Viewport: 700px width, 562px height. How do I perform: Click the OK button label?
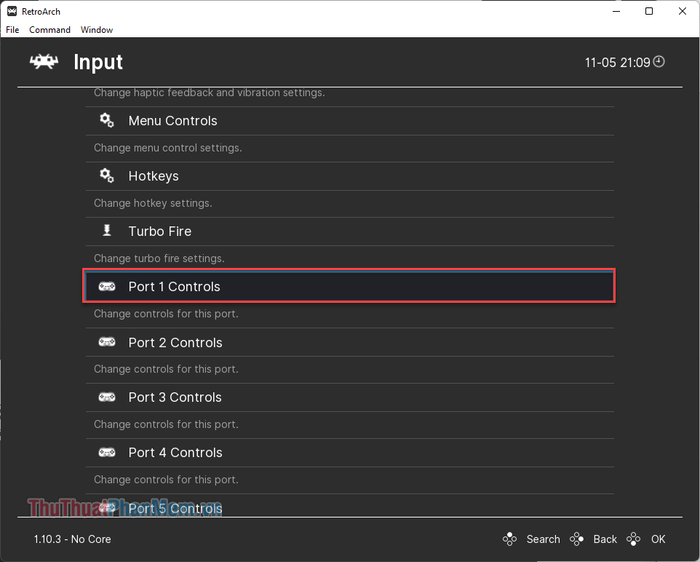pos(658,539)
